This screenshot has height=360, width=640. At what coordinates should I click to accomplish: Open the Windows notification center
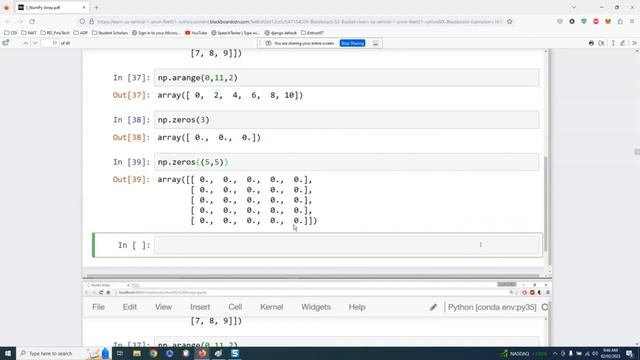tap(629, 353)
